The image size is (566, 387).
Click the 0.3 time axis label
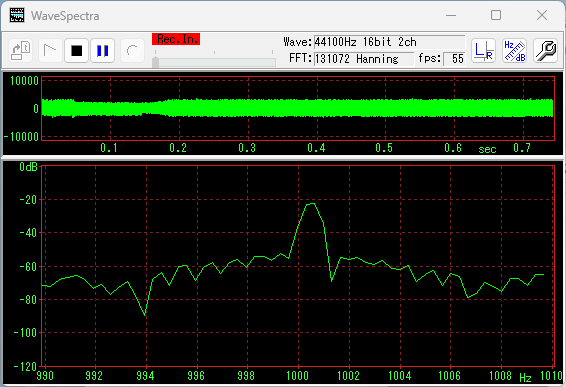tap(247, 148)
